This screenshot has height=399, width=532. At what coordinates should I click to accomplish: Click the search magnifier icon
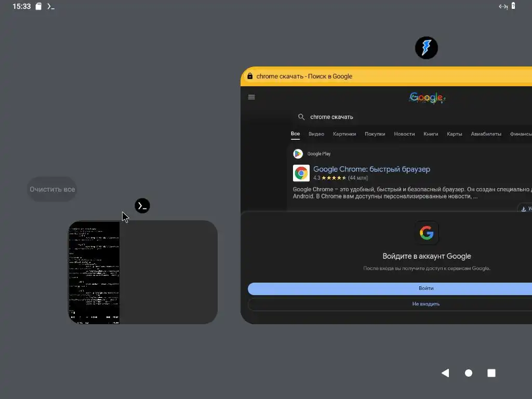[x=301, y=117]
